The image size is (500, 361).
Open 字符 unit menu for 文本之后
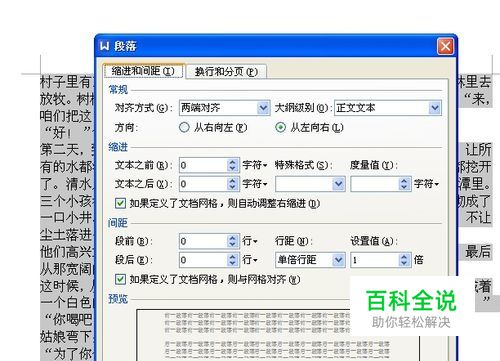point(255,184)
